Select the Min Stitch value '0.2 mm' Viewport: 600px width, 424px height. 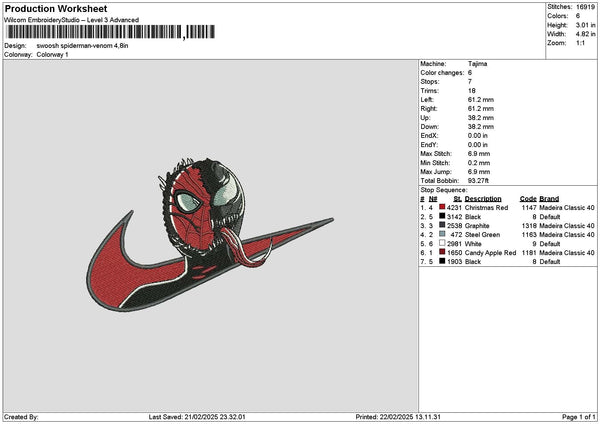click(x=479, y=163)
